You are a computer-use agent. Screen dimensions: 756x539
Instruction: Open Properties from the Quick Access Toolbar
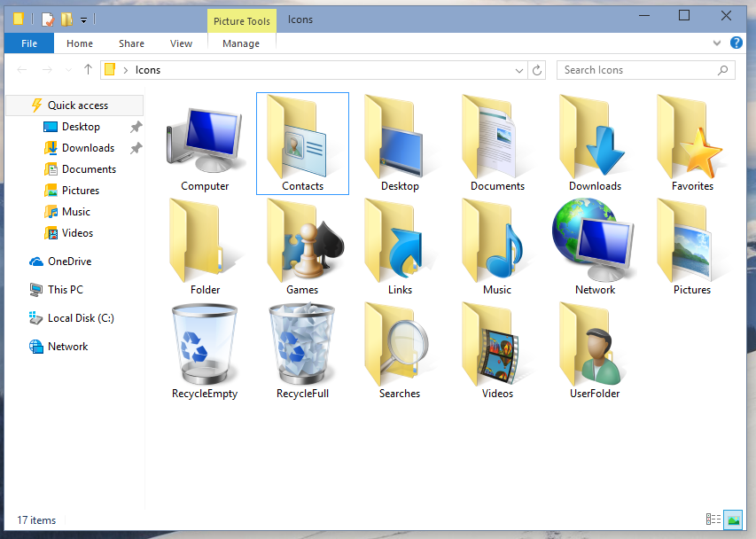point(46,19)
